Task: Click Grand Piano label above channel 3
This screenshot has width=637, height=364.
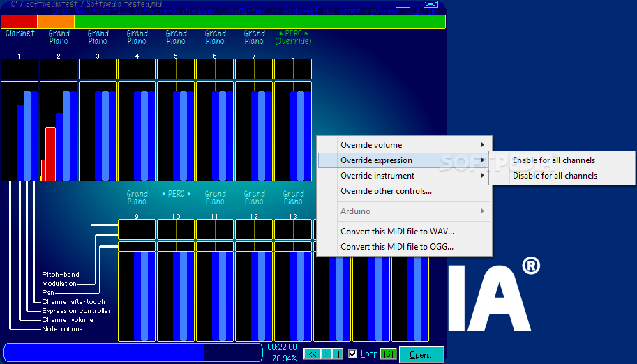Action: pyautogui.click(x=98, y=37)
